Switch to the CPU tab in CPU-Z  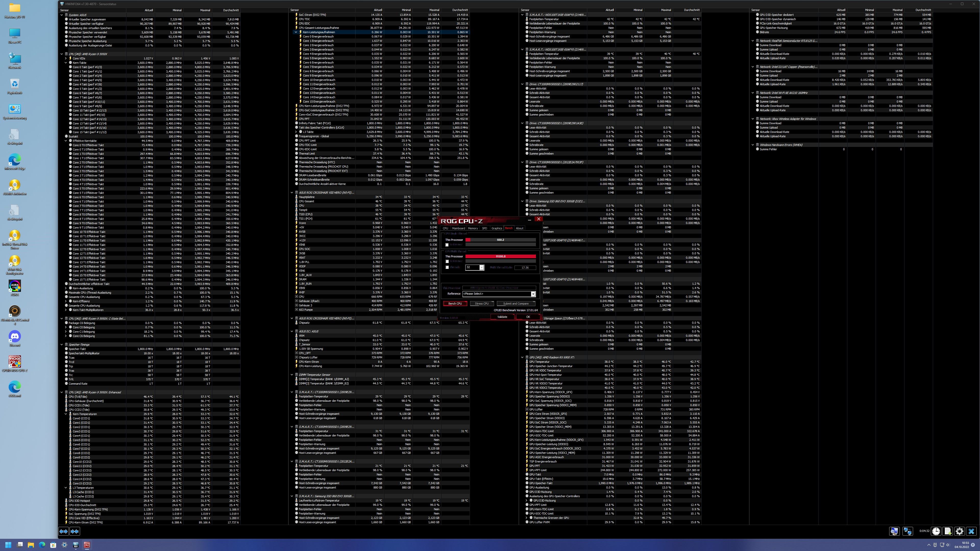[x=445, y=228]
